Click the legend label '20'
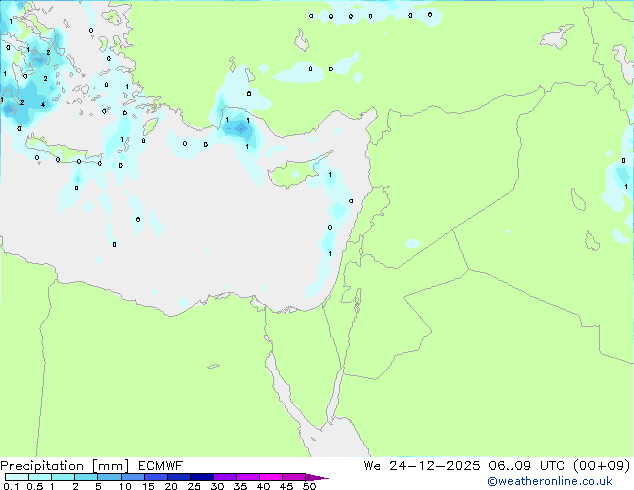This screenshot has width=634, height=490. pos(171,486)
